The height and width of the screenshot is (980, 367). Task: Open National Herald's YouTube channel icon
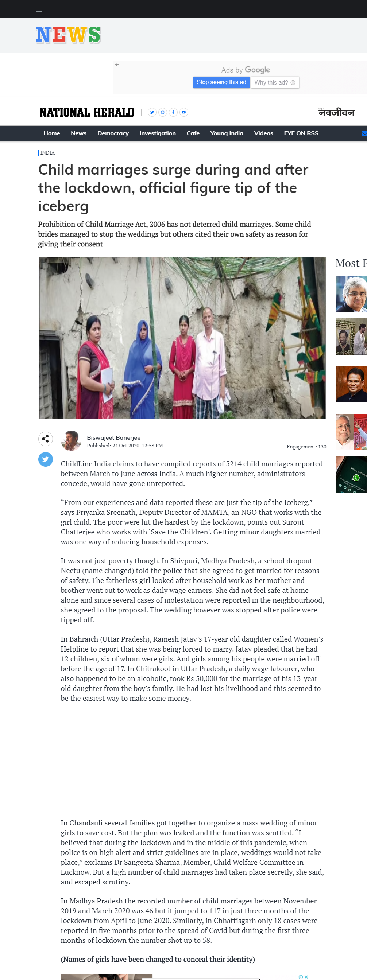[184, 112]
